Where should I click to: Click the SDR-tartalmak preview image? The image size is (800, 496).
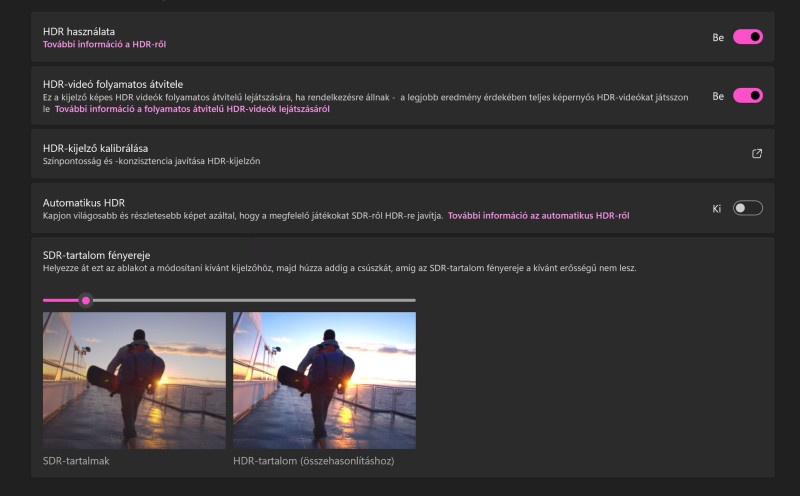134,381
